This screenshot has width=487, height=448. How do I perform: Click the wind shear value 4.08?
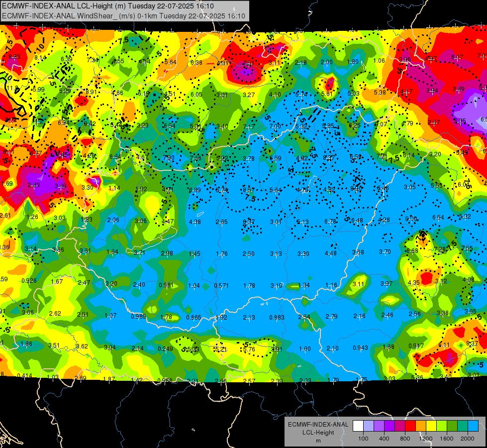pyautogui.click(x=469, y=279)
